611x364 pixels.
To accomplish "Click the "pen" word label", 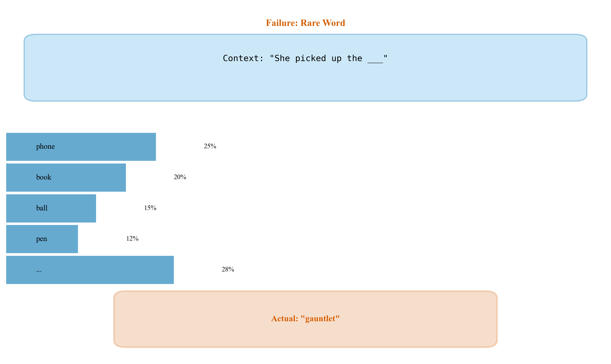I will click(42, 239).
